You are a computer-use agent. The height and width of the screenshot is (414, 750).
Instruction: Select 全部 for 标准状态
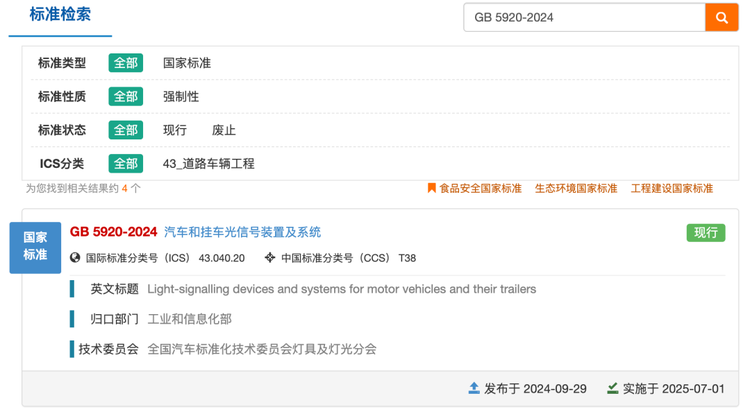(126, 130)
